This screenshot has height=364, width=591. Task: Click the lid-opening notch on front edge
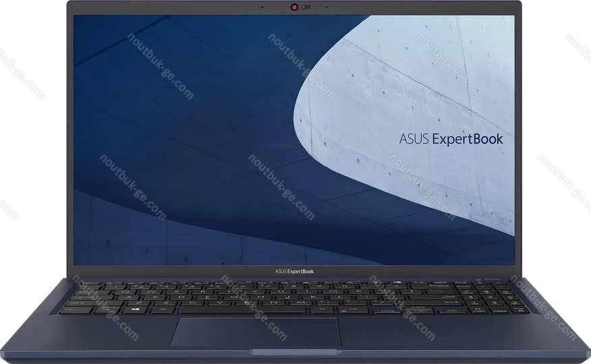tap(295, 354)
